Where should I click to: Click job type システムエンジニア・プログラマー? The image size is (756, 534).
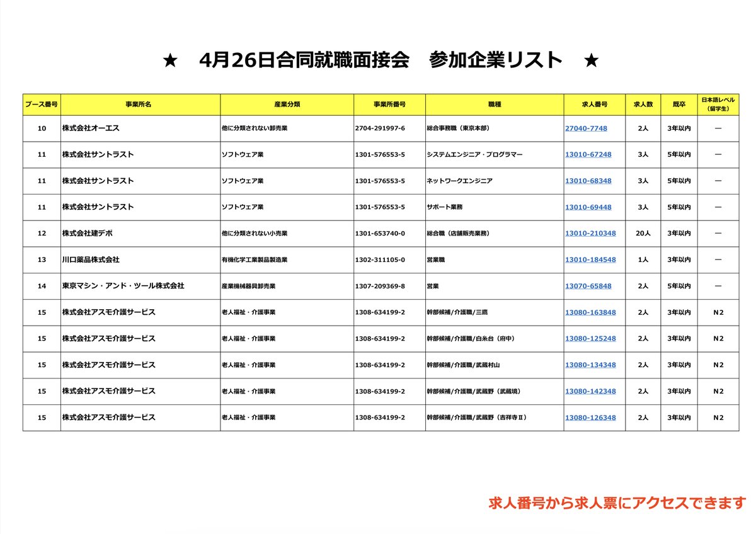coord(474,155)
